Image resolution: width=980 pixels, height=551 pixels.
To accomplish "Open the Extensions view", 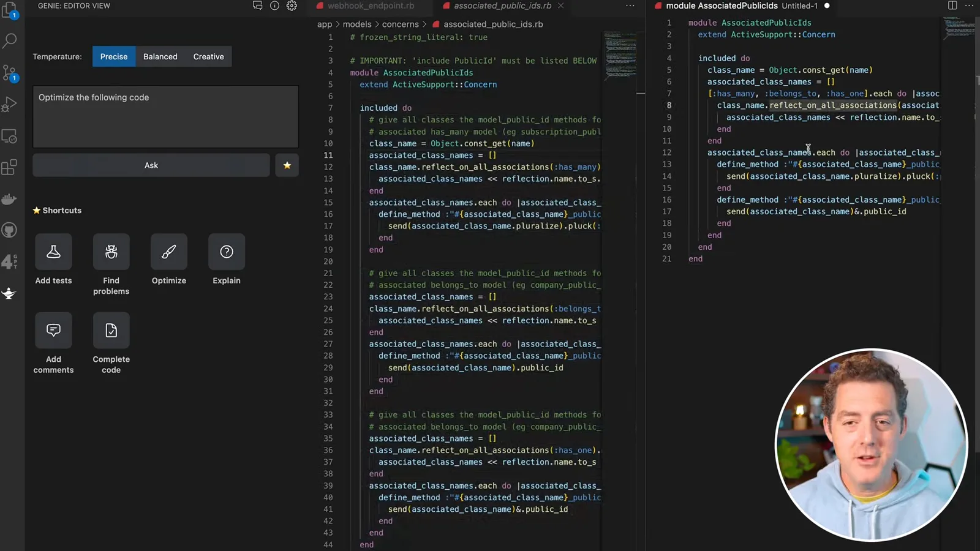I will click(x=10, y=167).
